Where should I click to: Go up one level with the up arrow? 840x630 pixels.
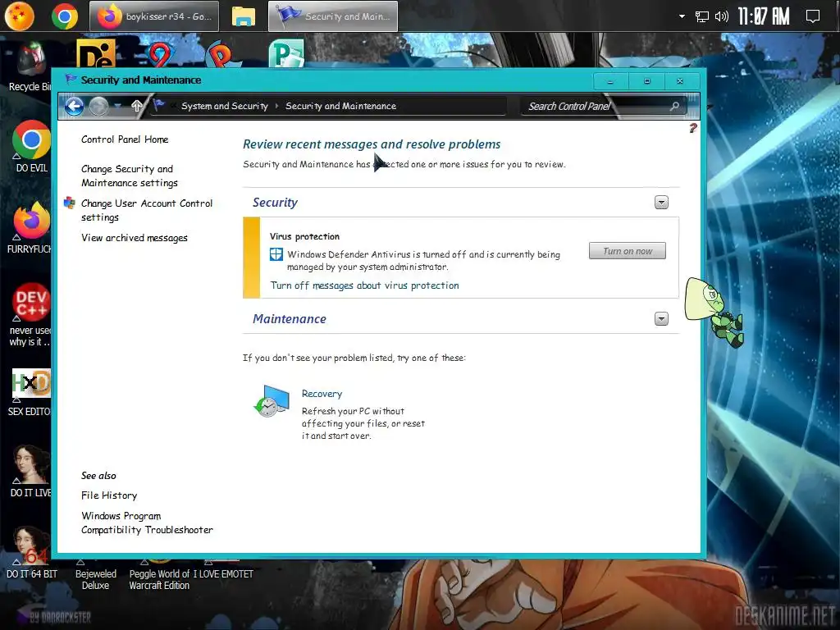click(x=137, y=106)
